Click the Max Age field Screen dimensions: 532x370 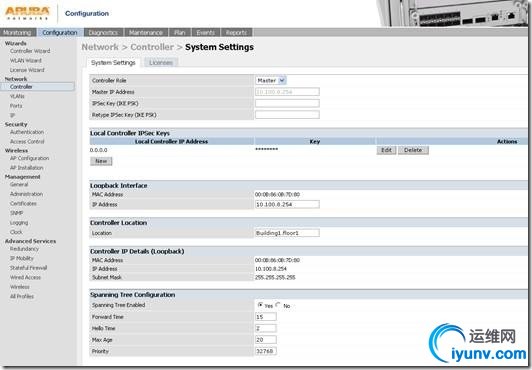[266, 340]
